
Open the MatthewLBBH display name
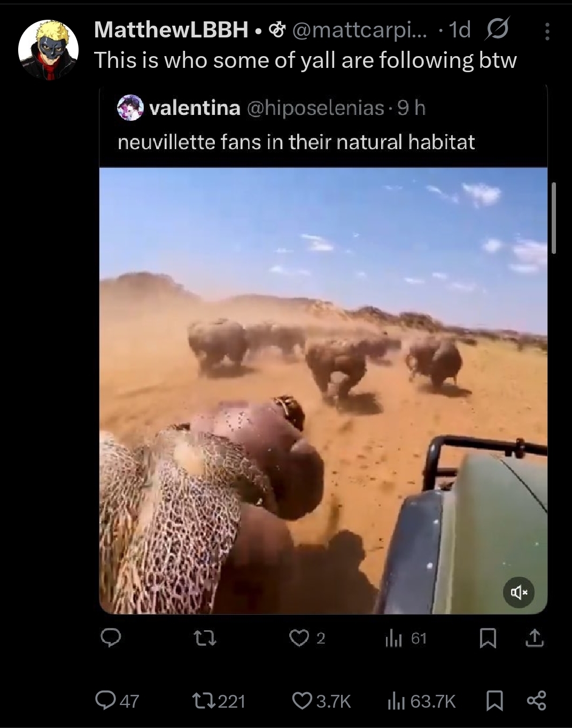pos(171,30)
